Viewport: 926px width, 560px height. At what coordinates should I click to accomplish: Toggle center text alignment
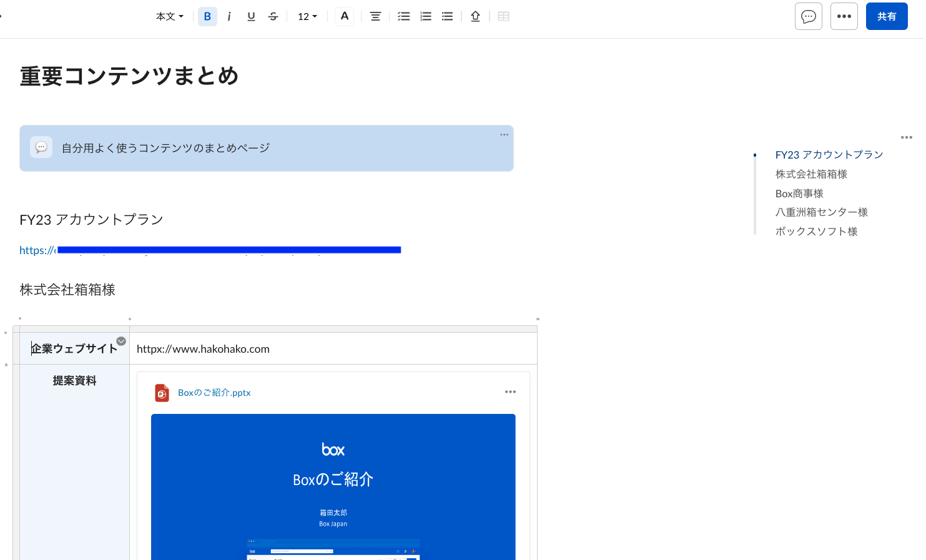click(375, 16)
